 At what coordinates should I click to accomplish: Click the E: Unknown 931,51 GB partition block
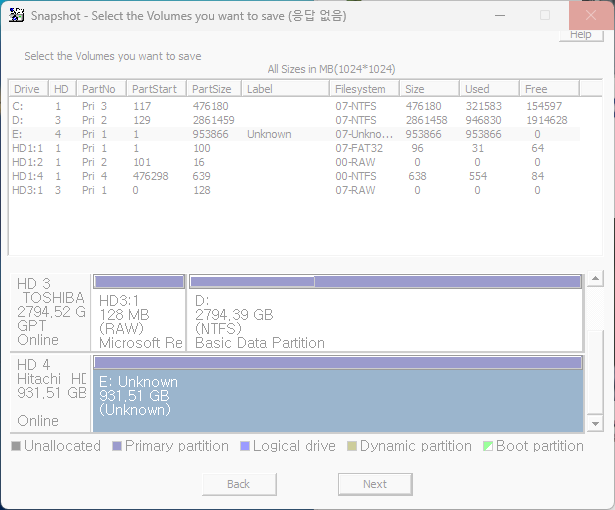point(338,394)
